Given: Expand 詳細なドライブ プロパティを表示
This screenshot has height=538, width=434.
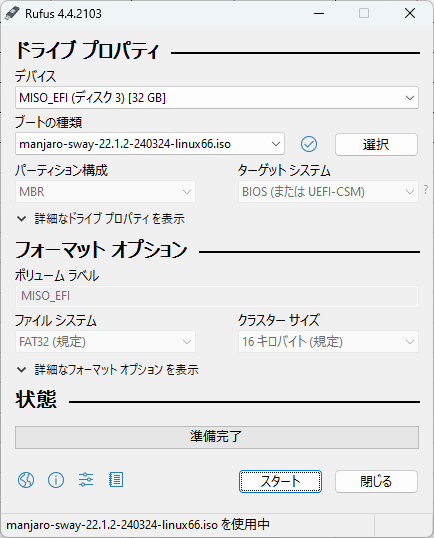Looking at the screenshot, I should pyautogui.click(x=101, y=219).
